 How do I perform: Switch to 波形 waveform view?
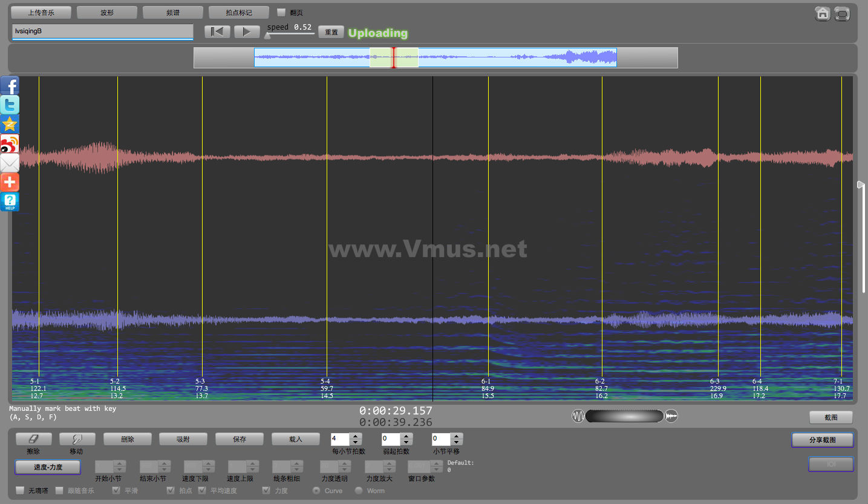point(107,12)
